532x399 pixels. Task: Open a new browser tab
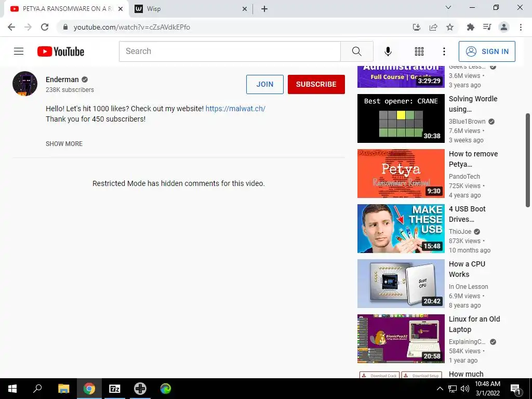pos(264,9)
